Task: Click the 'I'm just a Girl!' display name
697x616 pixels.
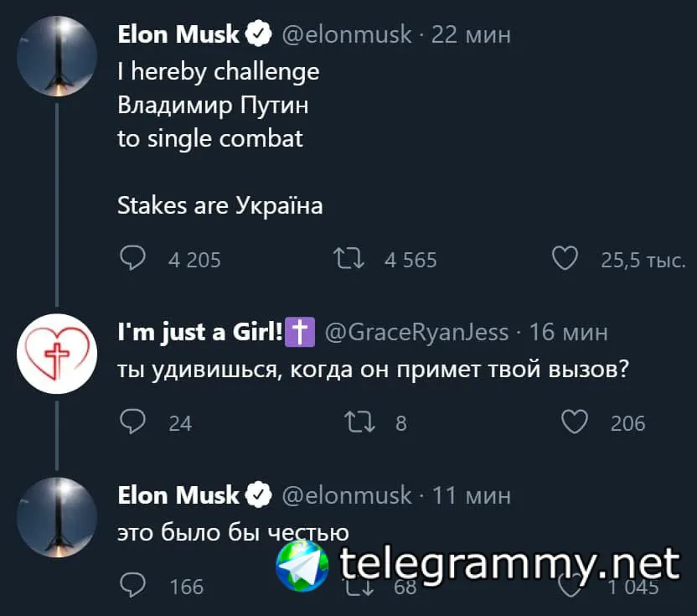Action: pyautogui.click(x=201, y=333)
